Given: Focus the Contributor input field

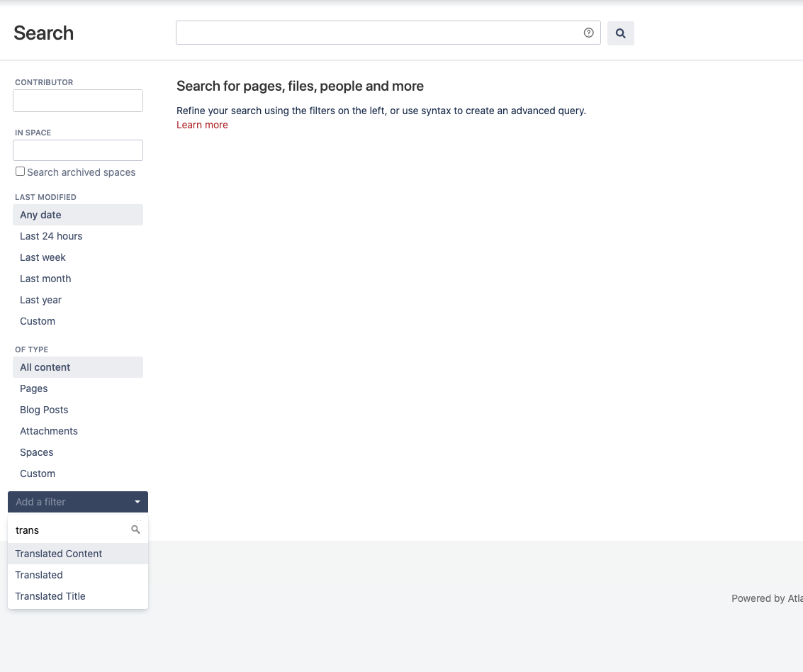Looking at the screenshot, I should pos(78,101).
